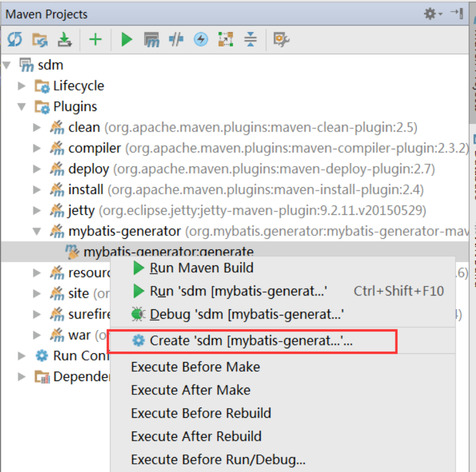
Task: Choose Execute Before Rebuild
Action: coord(283,413)
